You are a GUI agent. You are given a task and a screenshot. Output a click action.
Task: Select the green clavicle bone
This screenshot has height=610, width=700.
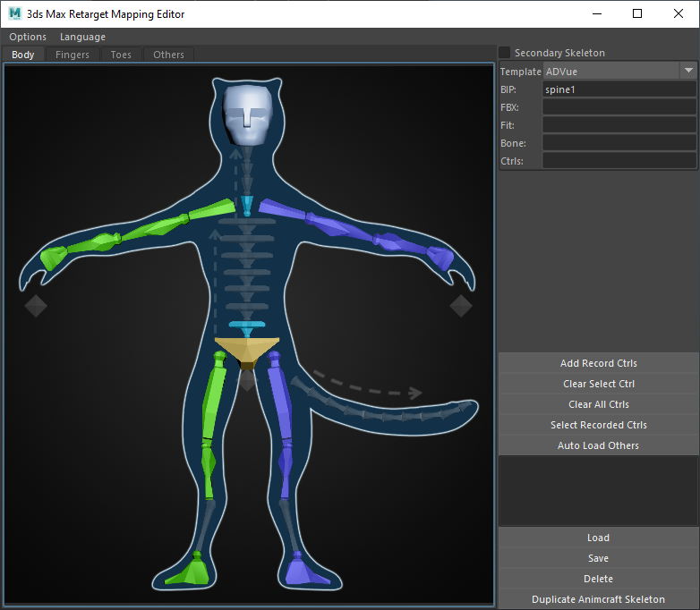click(x=212, y=208)
